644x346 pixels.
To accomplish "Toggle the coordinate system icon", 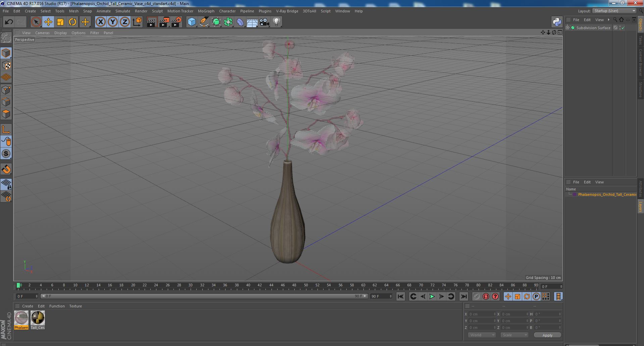I will click(x=137, y=22).
